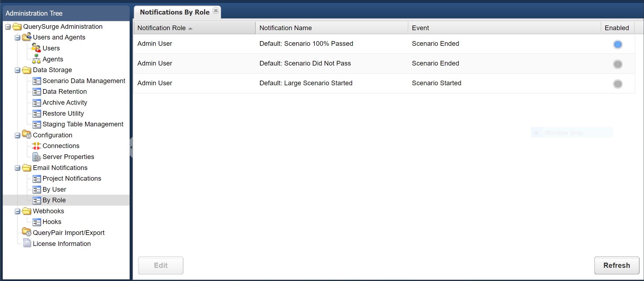Toggle Enabled for Scenario 100% Passed
644x281 pixels.
618,44
